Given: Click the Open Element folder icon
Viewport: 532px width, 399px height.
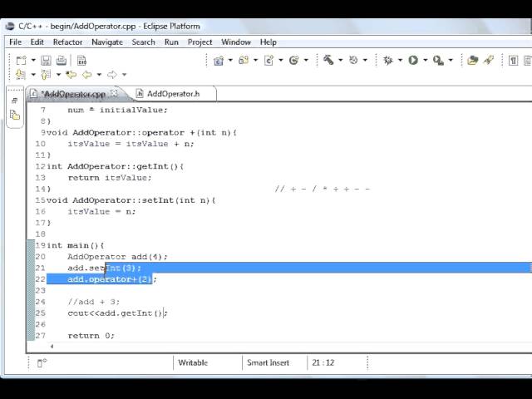Looking at the screenshot, I should (x=472, y=61).
